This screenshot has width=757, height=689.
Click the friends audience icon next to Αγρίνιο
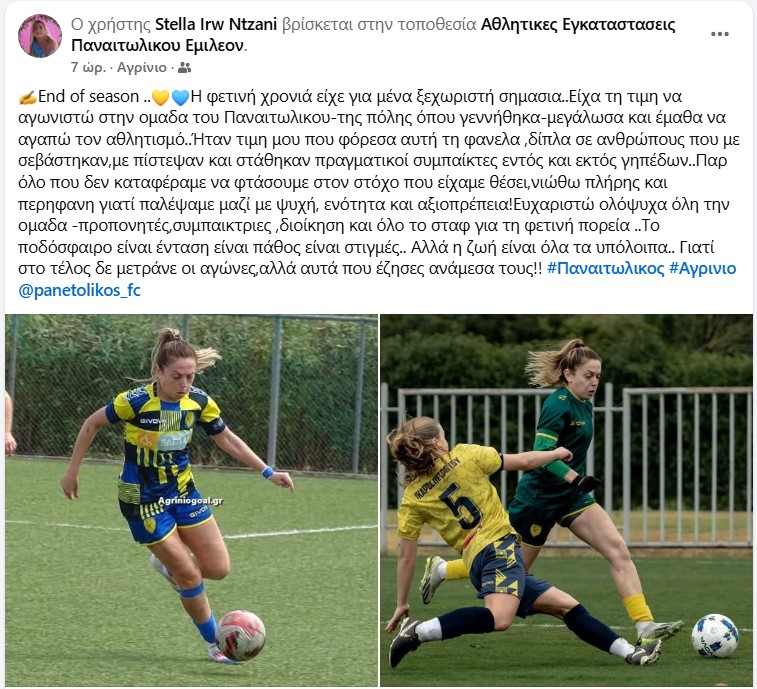184,68
